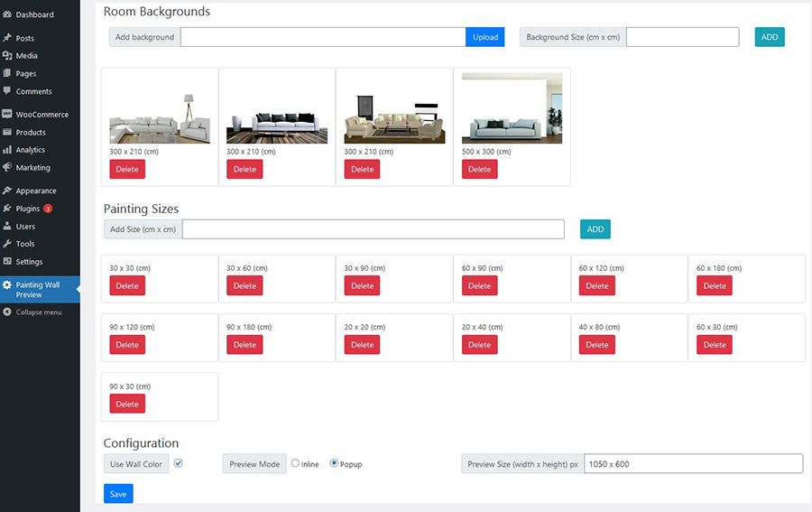This screenshot has width=812, height=512.
Task: Click the blue Upload button
Action: (x=485, y=37)
